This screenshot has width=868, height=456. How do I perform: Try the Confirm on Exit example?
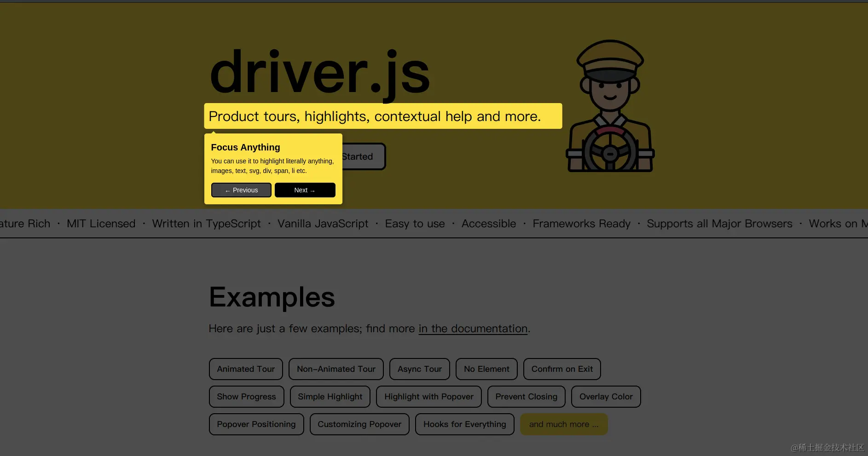click(562, 369)
